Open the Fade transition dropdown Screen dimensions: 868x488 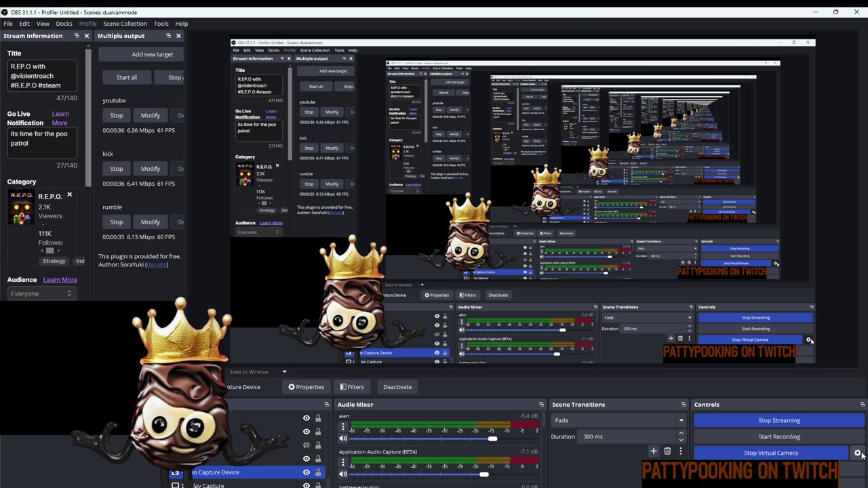click(x=618, y=420)
